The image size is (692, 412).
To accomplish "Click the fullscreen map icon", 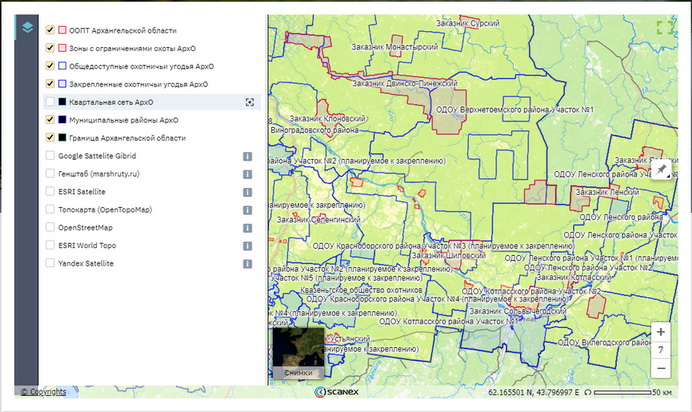I will [x=665, y=27].
